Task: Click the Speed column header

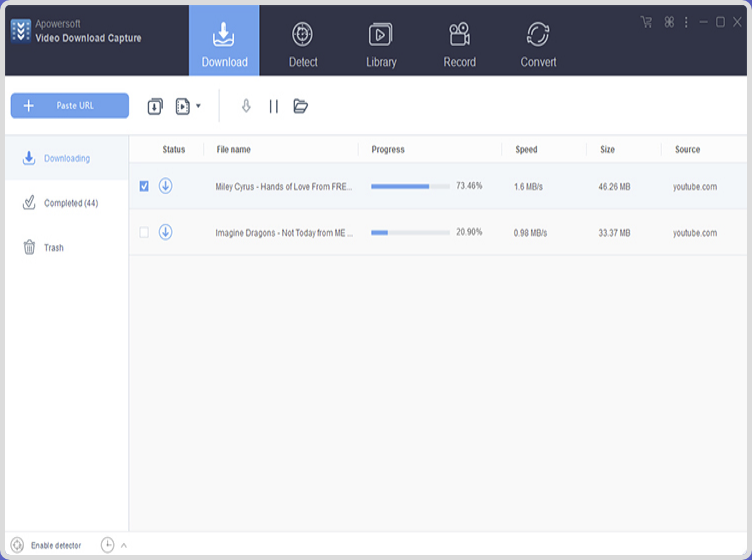Action: pos(526,150)
